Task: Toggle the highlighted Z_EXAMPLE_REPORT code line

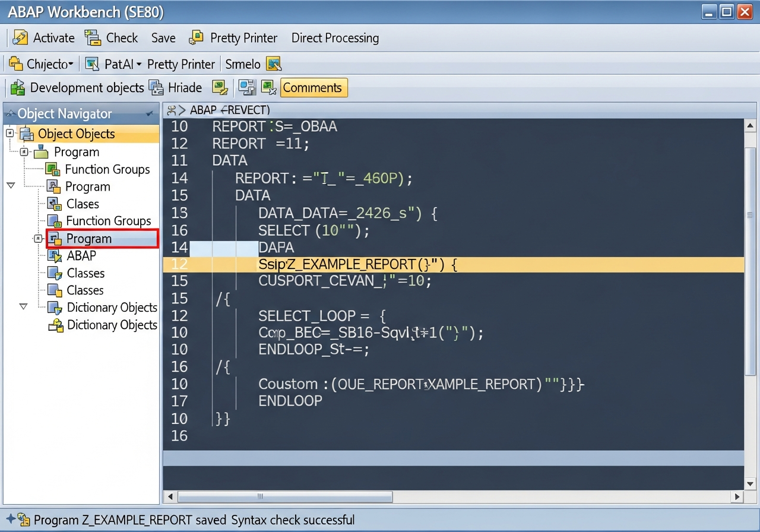Action: [416, 264]
